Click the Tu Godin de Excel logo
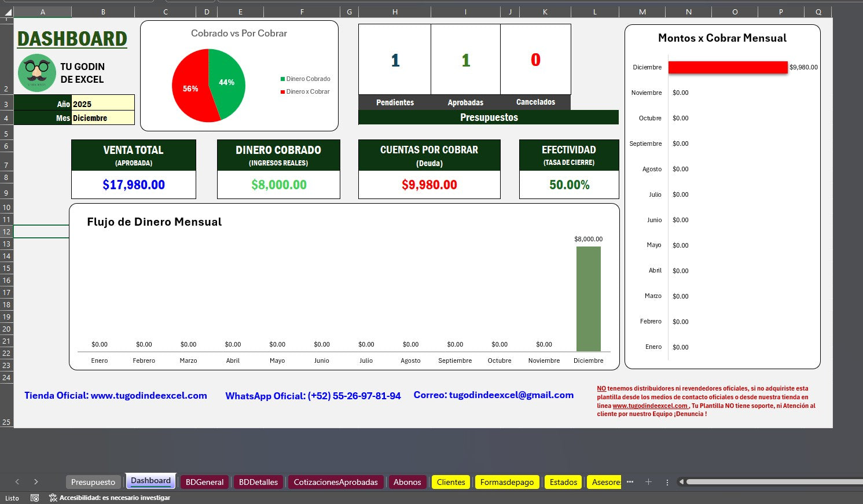Viewport: 863px width, 504px height. pos(36,73)
